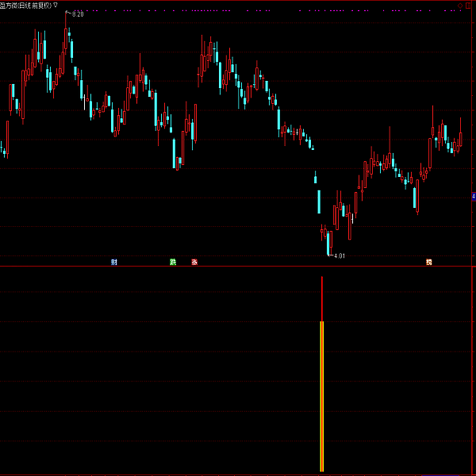This screenshot has width=476, height=476.
Task: Click the large cyan gap-down candle
Action: coord(319,201)
